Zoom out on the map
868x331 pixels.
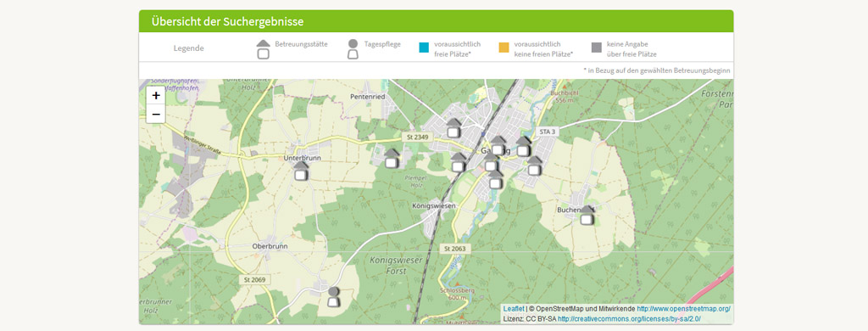156,115
